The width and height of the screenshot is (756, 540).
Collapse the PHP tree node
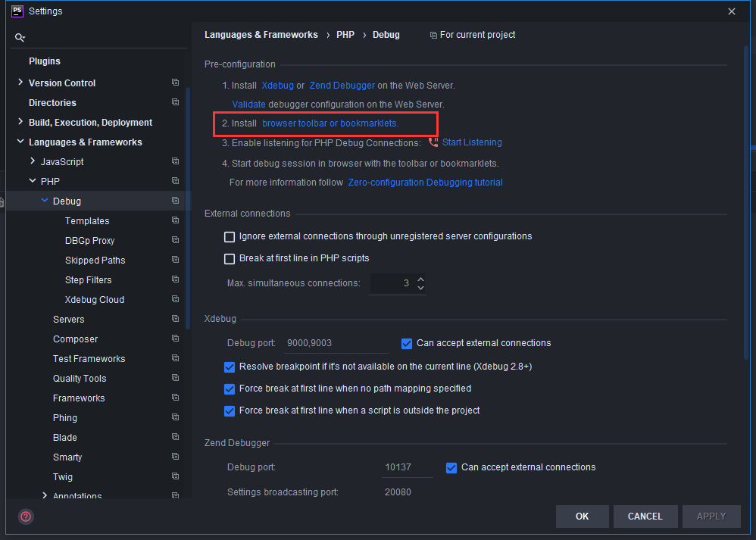click(x=33, y=181)
